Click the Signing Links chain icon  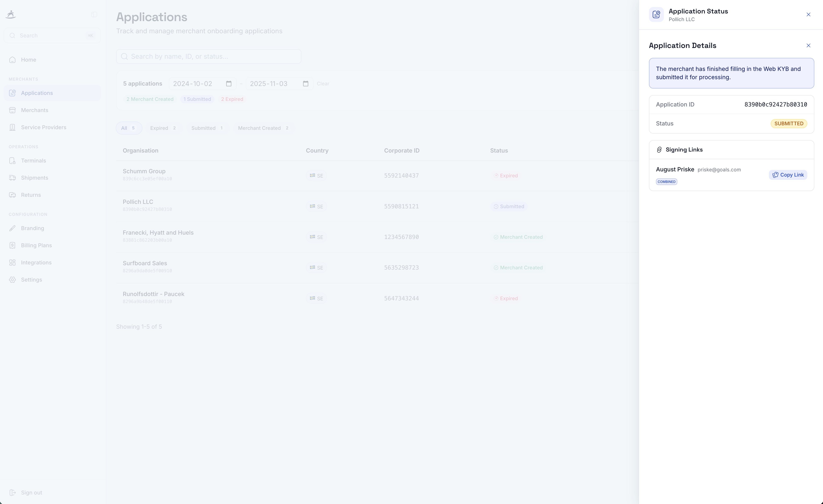659,150
